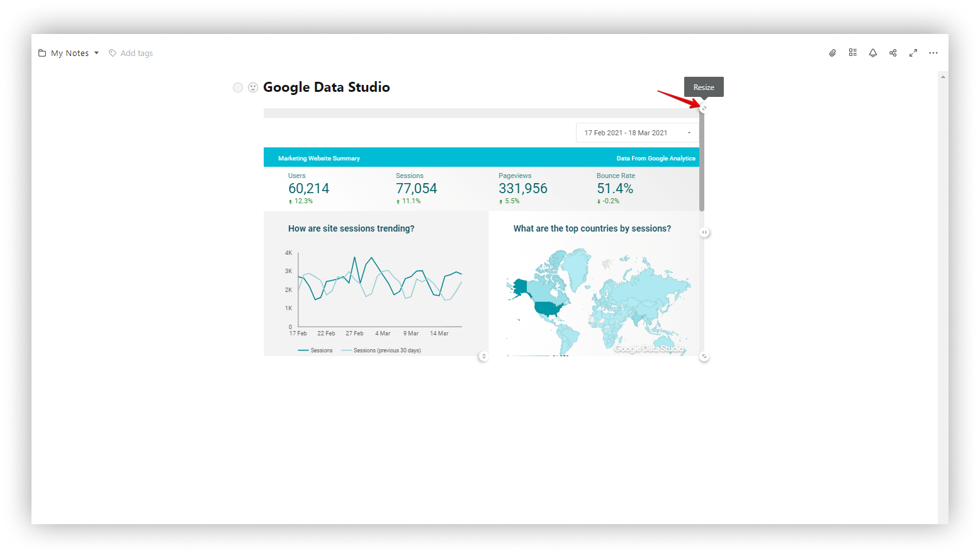
Task: Open the table of contents icon
Action: 852,53
